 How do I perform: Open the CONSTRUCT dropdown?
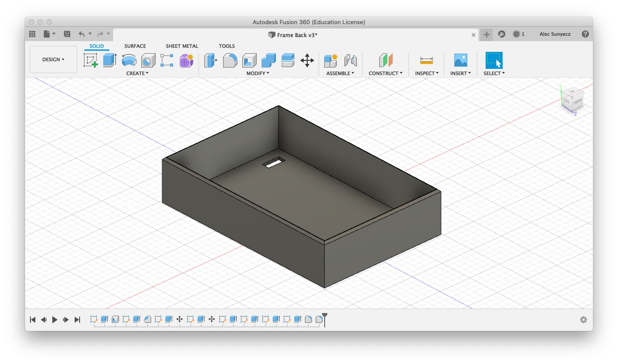(x=385, y=73)
